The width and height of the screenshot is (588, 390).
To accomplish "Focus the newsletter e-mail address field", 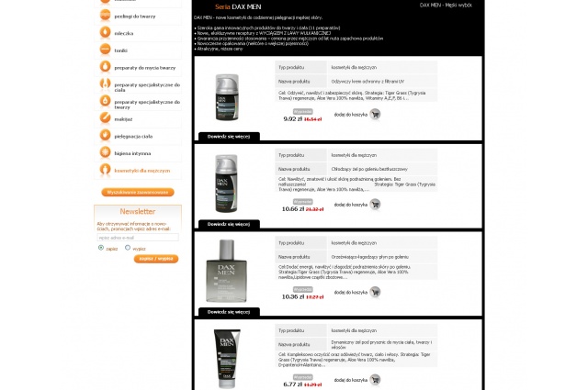I will [138, 238].
